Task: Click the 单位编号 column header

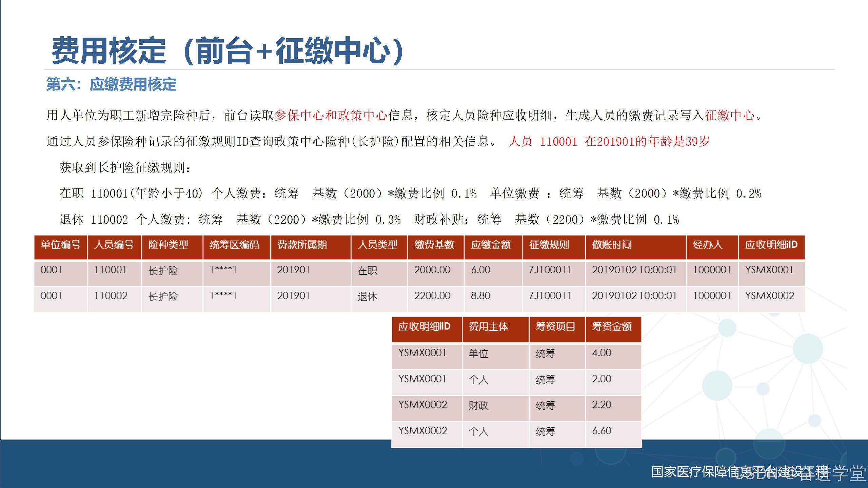Action: pyautogui.click(x=60, y=245)
